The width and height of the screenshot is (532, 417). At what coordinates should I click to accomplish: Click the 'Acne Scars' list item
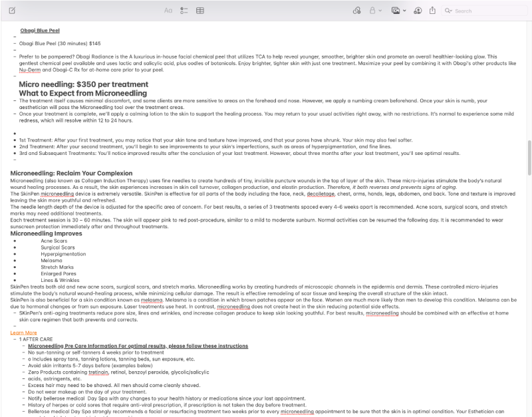[54, 241]
